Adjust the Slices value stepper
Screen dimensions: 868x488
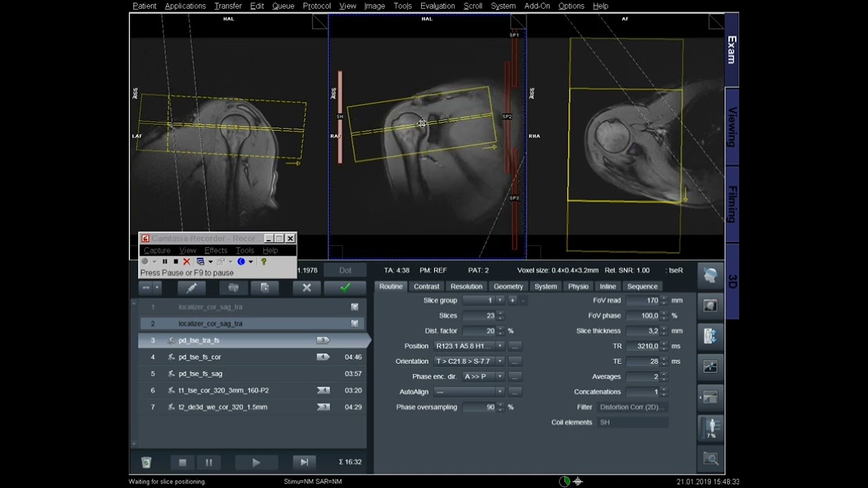click(500, 316)
